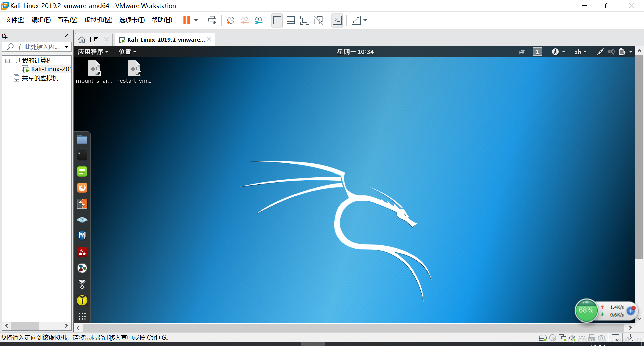This screenshot has width=644, height=346.
Task: Open the zh input language dropdown
Action: (580, 52)
